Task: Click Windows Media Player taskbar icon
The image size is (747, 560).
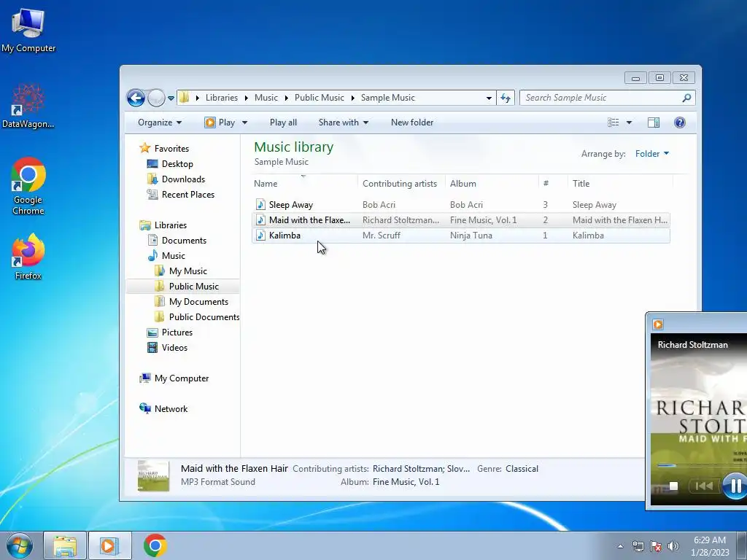Action: tap(109, 545)
